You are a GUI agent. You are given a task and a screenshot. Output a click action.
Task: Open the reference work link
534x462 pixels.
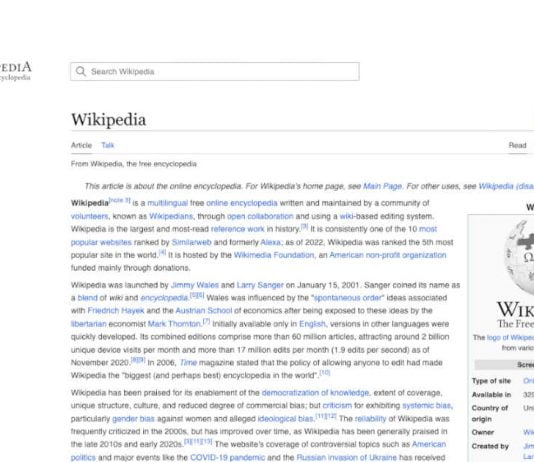[238, 229]
